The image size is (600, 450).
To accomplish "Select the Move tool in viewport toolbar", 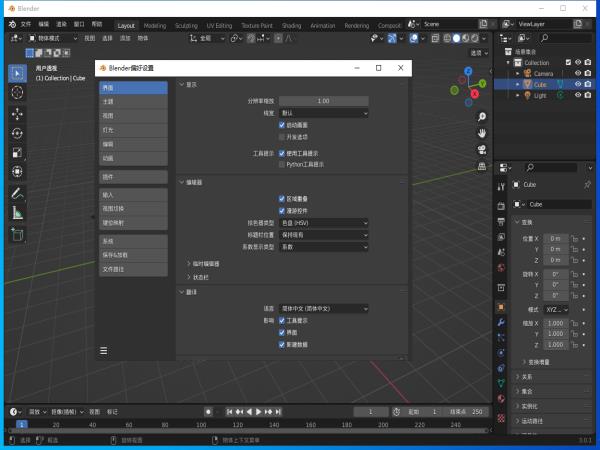I will pos(17,113).
